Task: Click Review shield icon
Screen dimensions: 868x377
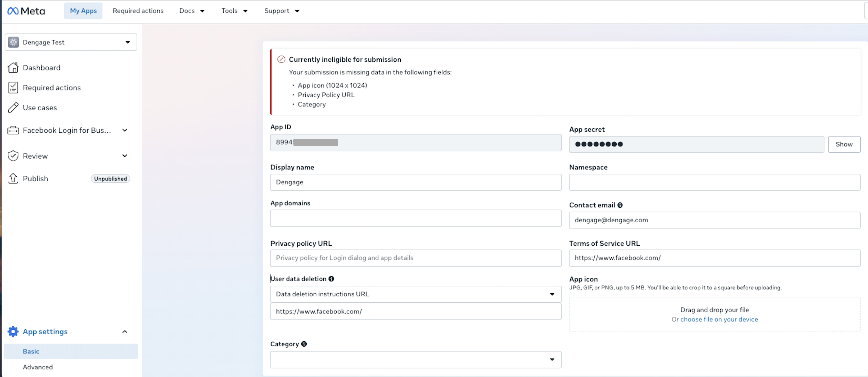Action: (13, 156)
